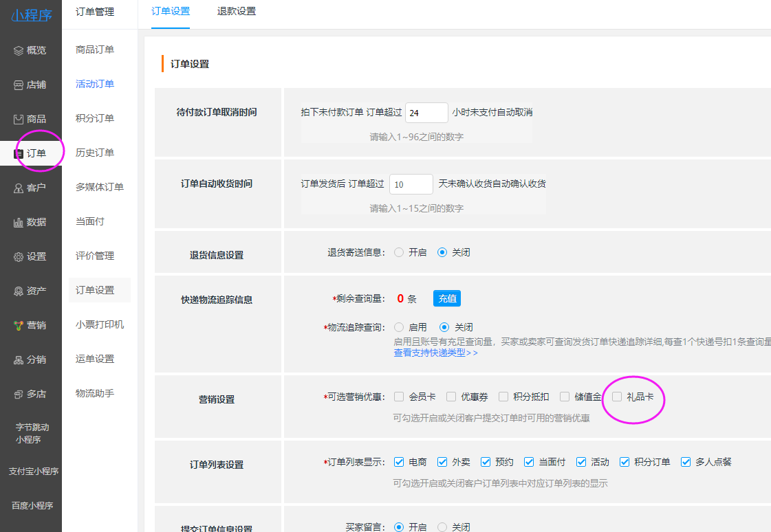Select 开启 for return shipping info

(x=398, y=252)
